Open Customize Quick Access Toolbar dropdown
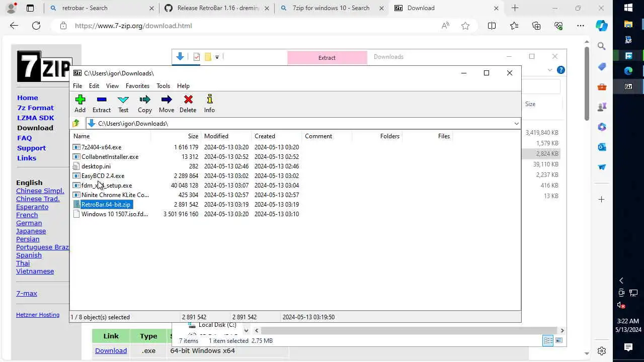This screenshot has height=362, width=644. [x=217, y=57]
